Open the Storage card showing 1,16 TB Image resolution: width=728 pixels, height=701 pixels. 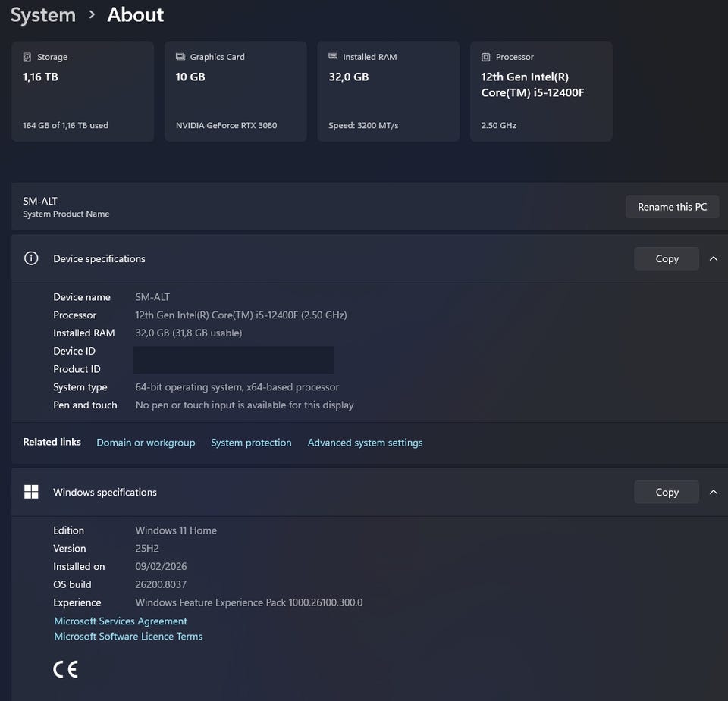(x=83, y=92)
